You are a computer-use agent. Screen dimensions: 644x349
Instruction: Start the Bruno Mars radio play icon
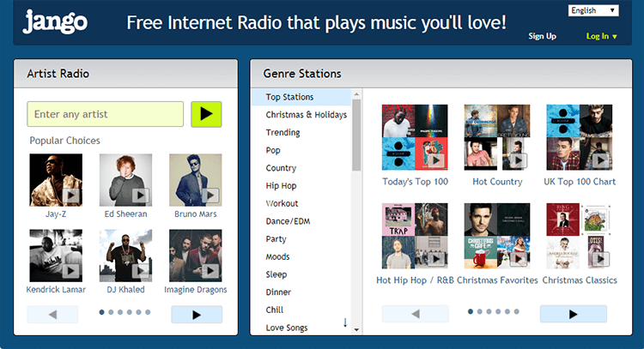click(x=210, y=196)
